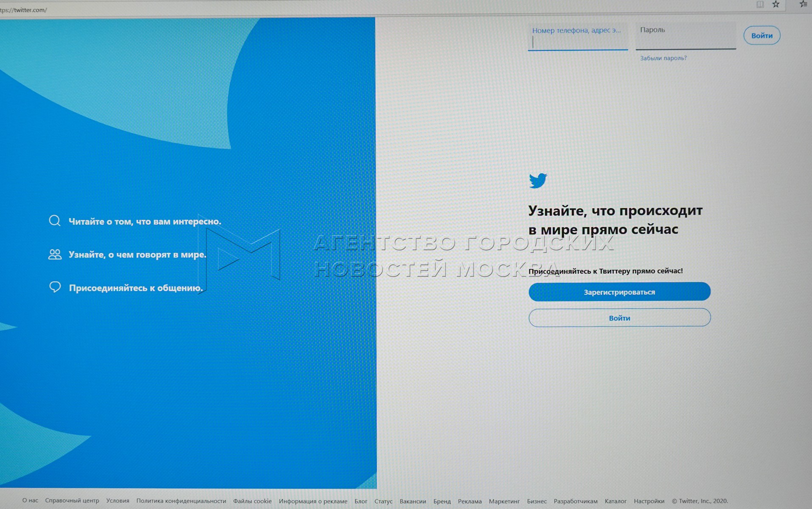
Task: Open the 'Вакансии' footer link
Action: pyautogui.click(x=413, y=501)
